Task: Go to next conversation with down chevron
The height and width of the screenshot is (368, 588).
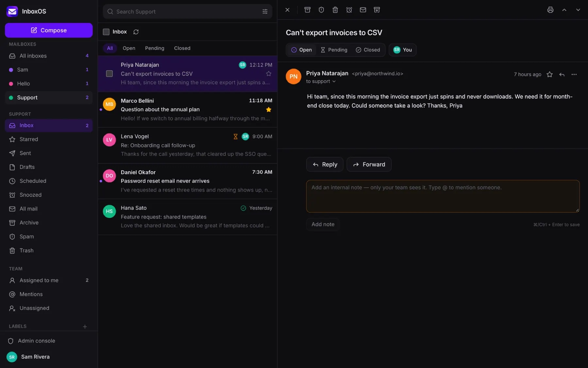Action: pos(578,10)
